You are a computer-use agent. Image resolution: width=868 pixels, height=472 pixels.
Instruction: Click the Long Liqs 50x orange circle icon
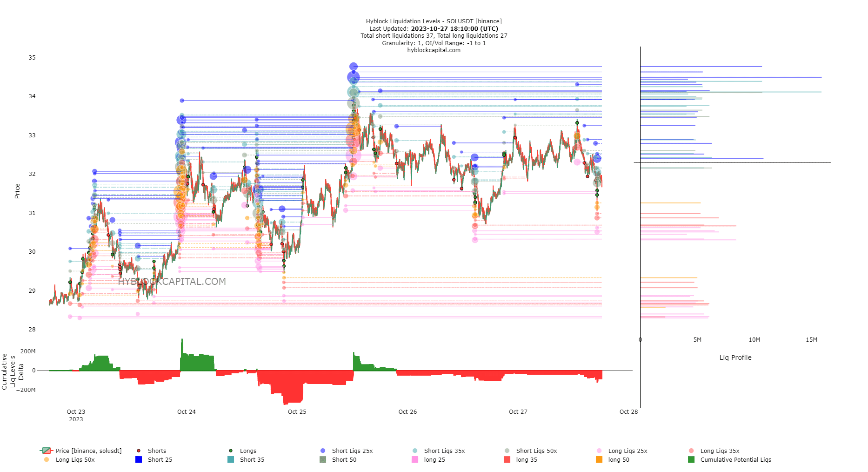47,459
